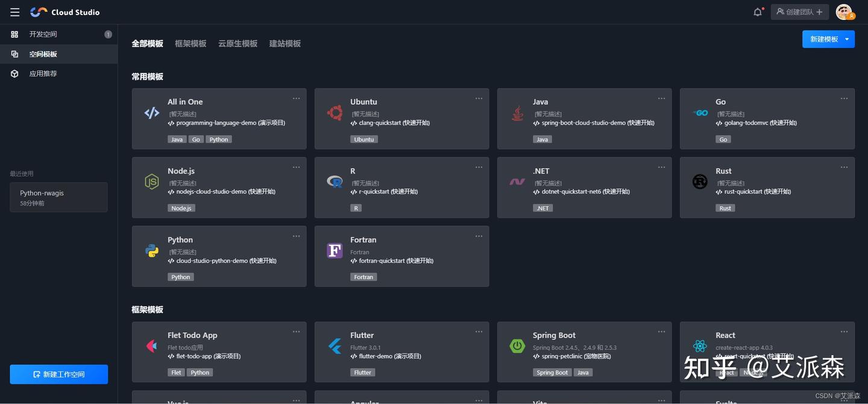Open the programming-language-demo repo link
868x404 pixels.
[x=226, y=123]
